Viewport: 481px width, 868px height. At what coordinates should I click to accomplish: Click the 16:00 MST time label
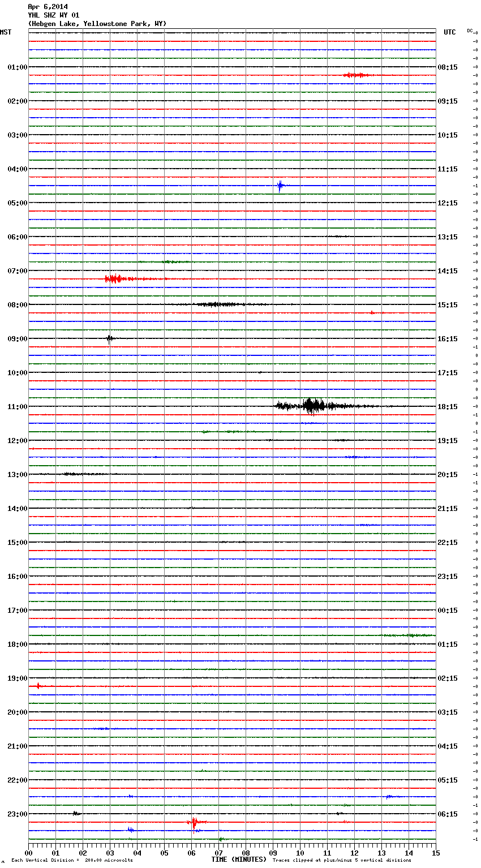(x=17, y=577)
